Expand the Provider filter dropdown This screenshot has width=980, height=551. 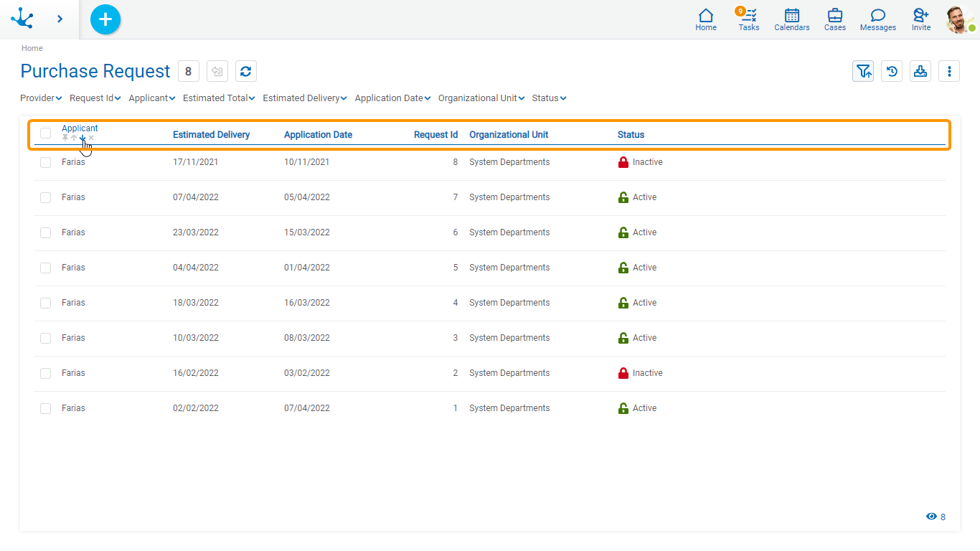click(41, 98)
